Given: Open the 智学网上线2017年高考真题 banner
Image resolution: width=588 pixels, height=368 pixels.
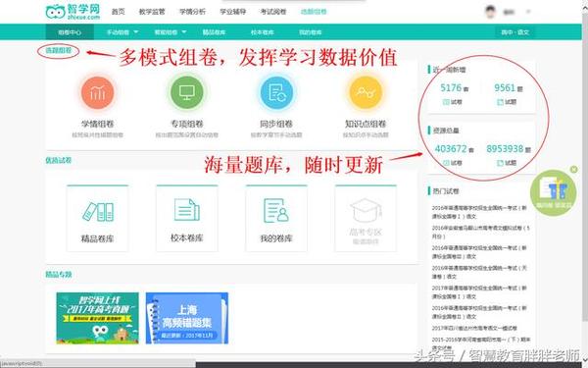Looking at the screenshot, I should (97, 318).
